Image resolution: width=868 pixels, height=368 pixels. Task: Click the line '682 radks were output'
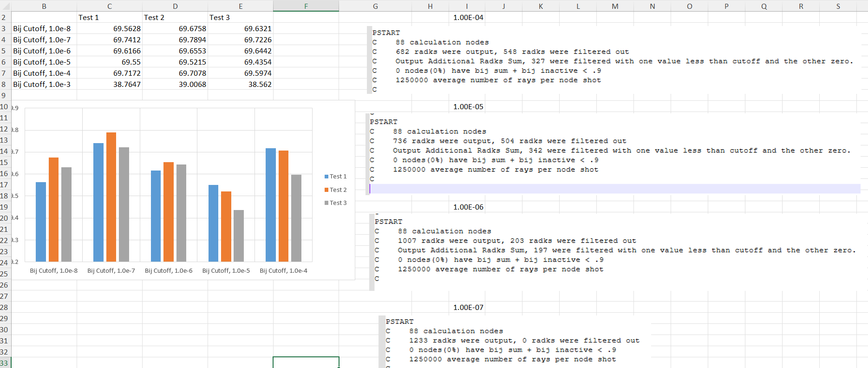[x=512, y=52]
